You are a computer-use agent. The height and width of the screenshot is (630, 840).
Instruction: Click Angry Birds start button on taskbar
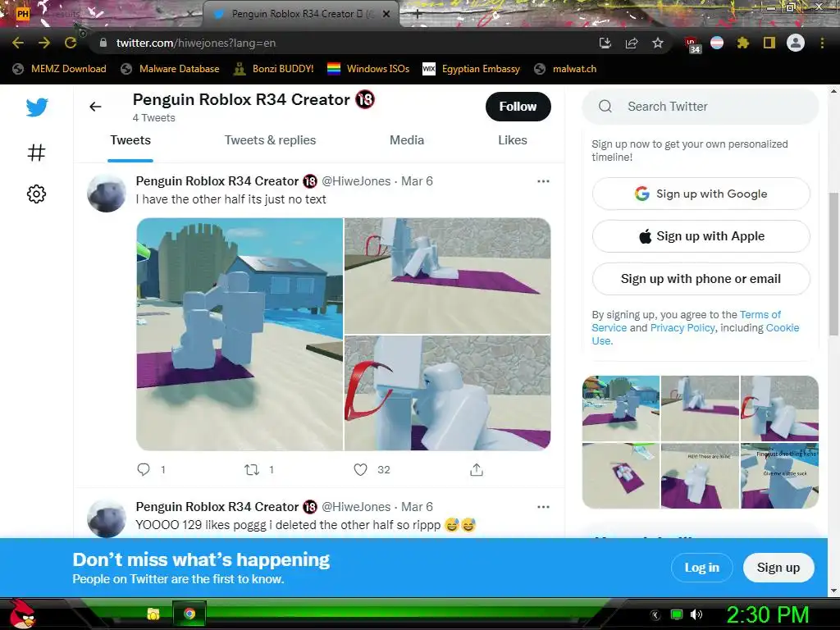(x=21, y=614)
